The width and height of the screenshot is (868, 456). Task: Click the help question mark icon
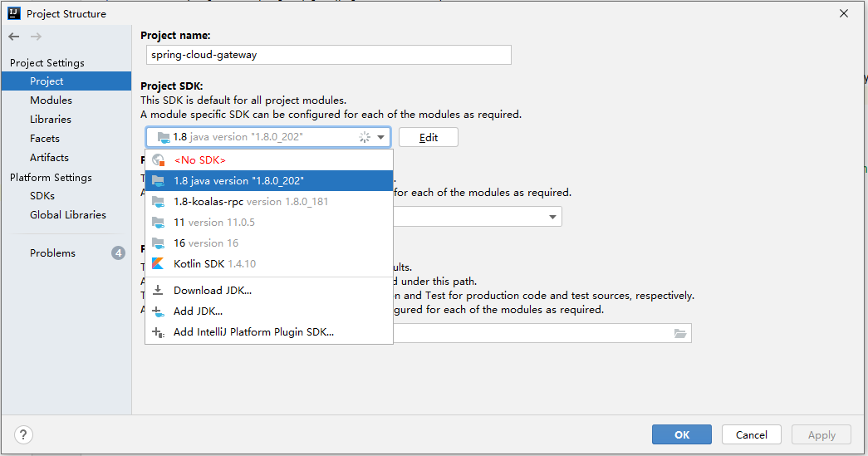(23, 434)
